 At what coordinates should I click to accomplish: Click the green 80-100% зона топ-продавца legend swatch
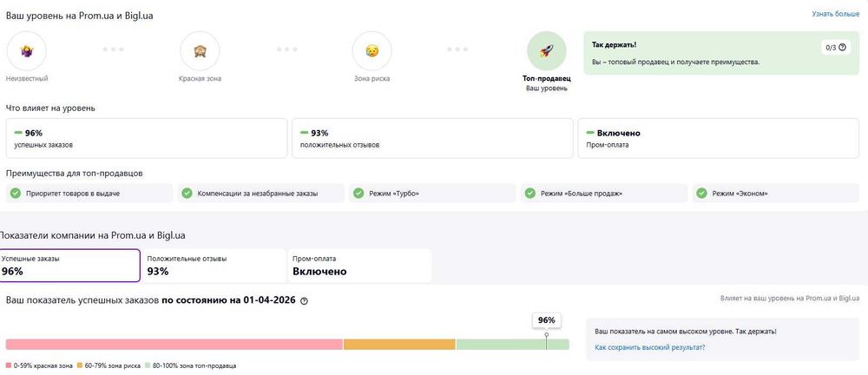pos(148,365)
